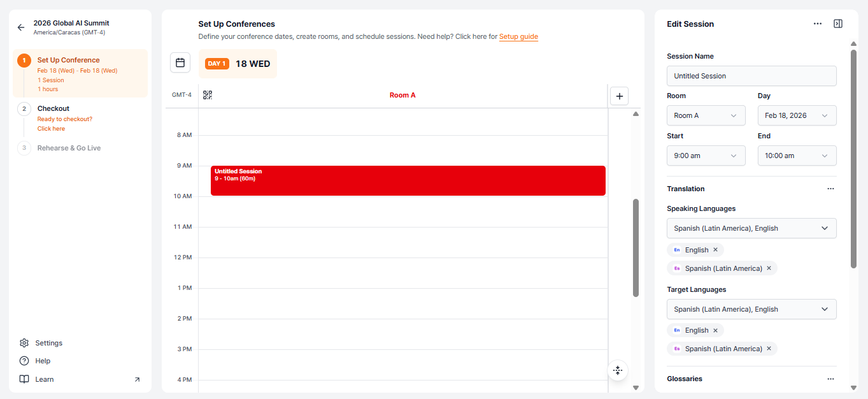Open the Room A dropdown
The width and height of the screenshot is (868, 399).
coord(706,115)
